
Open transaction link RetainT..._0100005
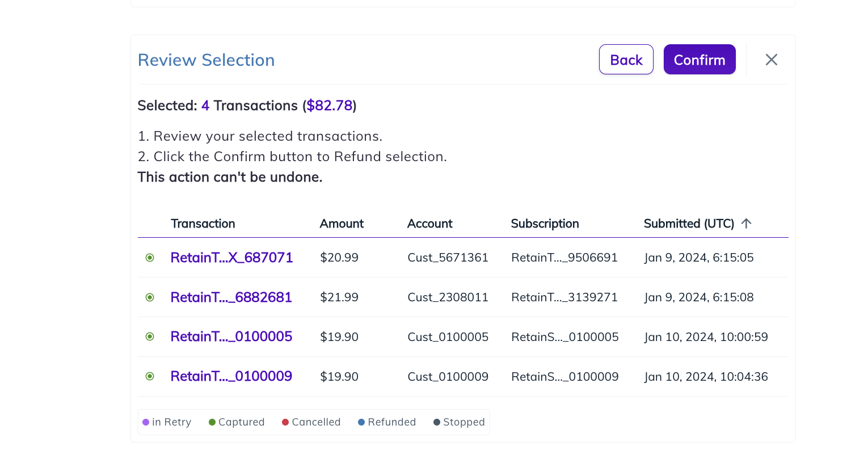(231, 336)
